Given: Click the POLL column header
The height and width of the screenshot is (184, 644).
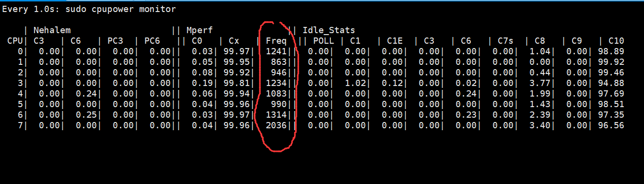Looking at the screenshot, I should click(323, 41).
